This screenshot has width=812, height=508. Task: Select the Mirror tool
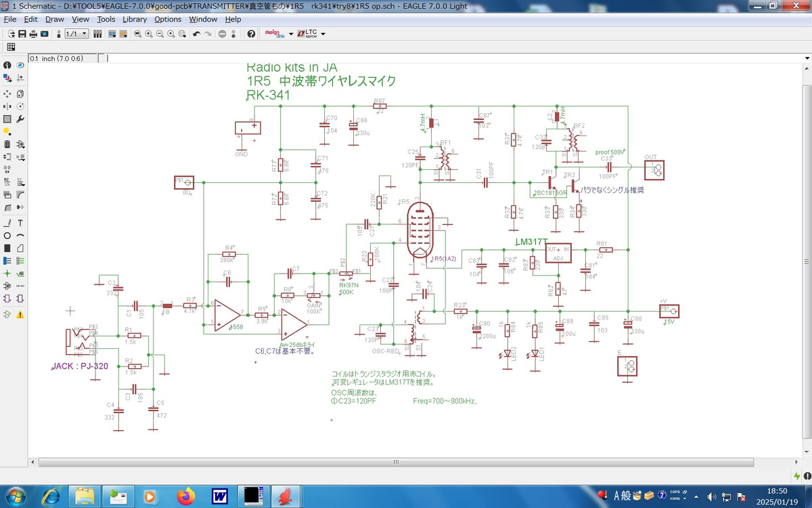[7, 106]
